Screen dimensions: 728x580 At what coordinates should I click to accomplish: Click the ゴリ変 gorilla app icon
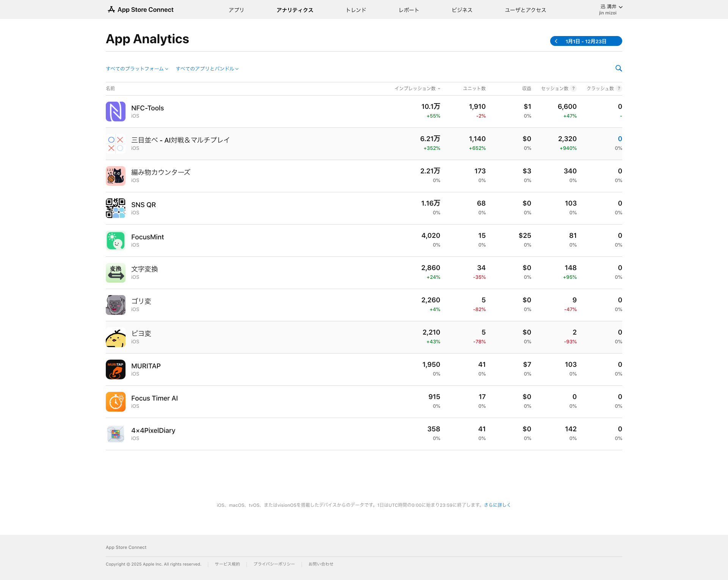[115, 305]
